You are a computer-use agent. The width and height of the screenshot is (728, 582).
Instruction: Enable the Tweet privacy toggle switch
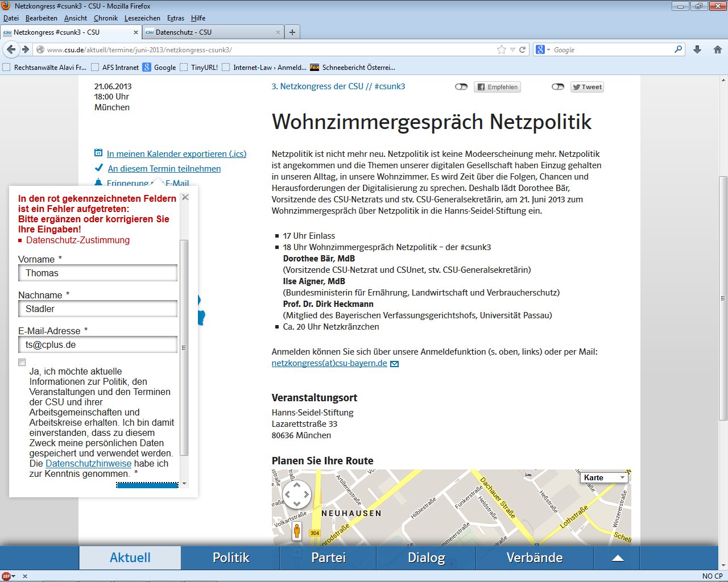(x=558, y=87)
